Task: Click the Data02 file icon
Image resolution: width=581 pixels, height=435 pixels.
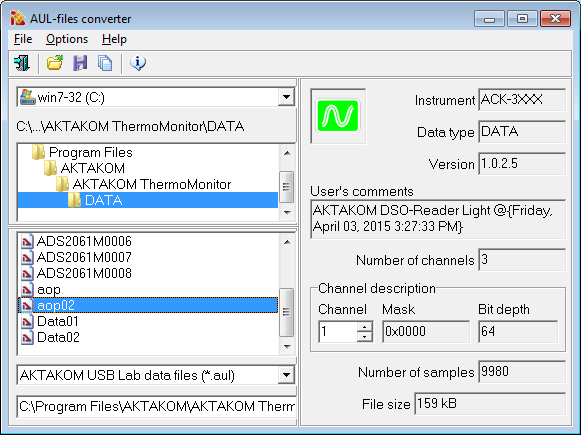Action: [27, 337]
